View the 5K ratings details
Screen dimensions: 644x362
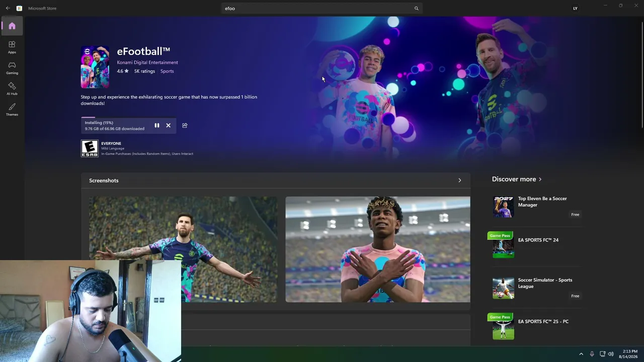[144, 71]
